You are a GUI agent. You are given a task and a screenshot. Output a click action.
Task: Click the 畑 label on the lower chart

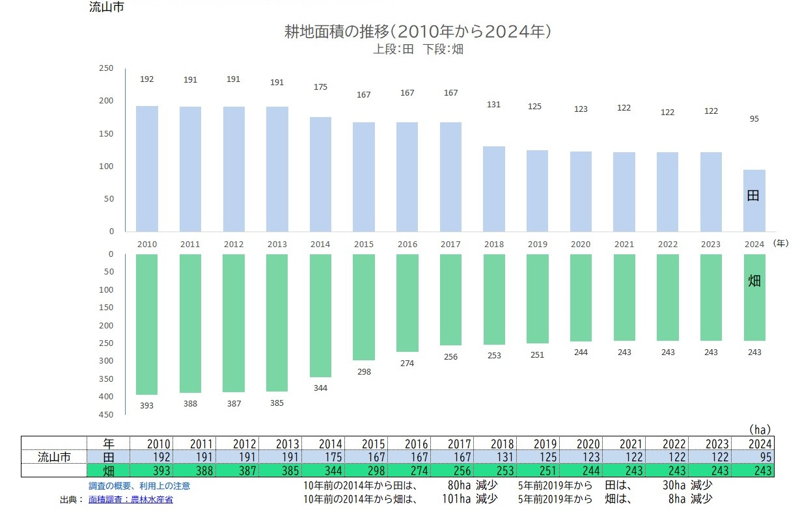click(x=754, y=281)
